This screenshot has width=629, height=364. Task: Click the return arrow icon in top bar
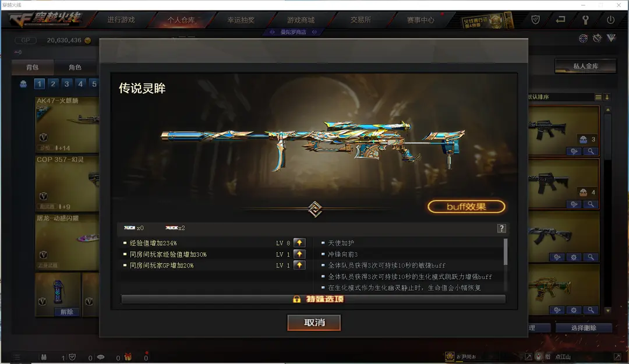560,19
